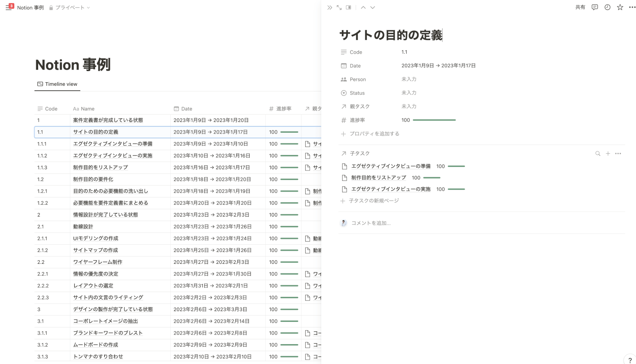This screenshot has width=636, height=364.
Task: Add a new 子タスク with plus icon
Action: (608, 153)
